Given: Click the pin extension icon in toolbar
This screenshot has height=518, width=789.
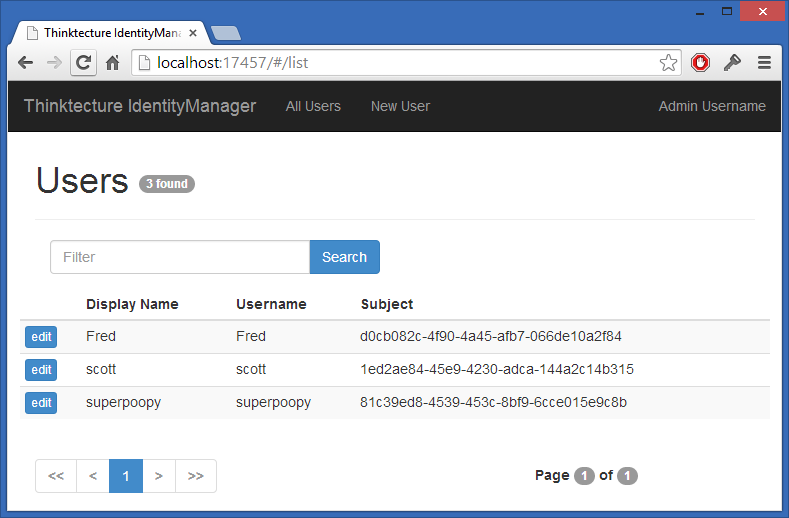Looking at the screenshot, I should [x=732, y=62].
